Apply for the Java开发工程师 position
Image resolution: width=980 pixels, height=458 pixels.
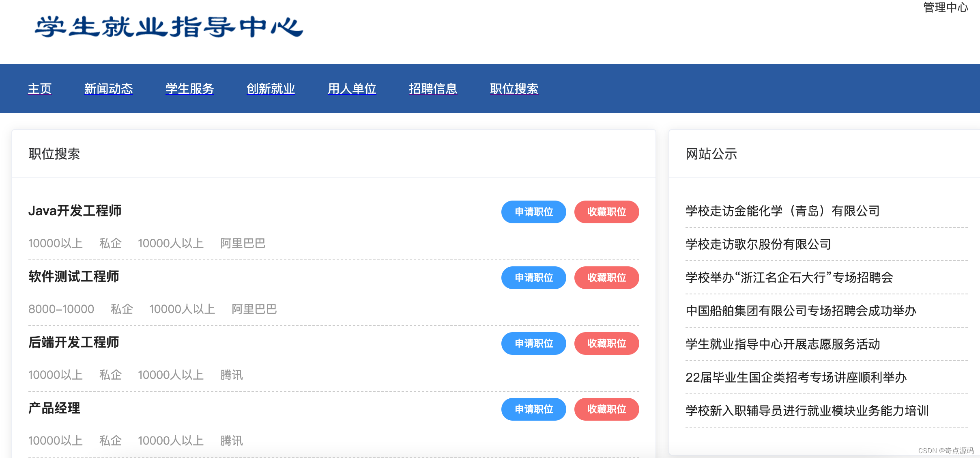pos(533,212)
